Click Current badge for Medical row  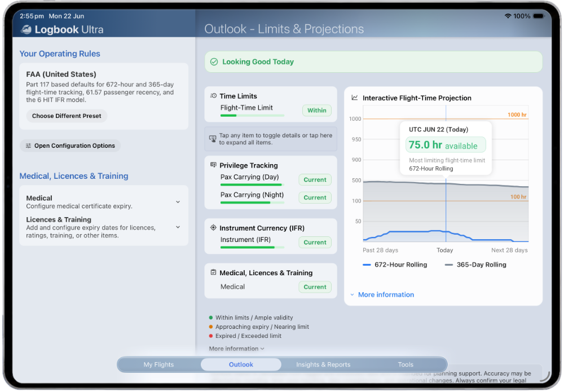click(315, 287)
